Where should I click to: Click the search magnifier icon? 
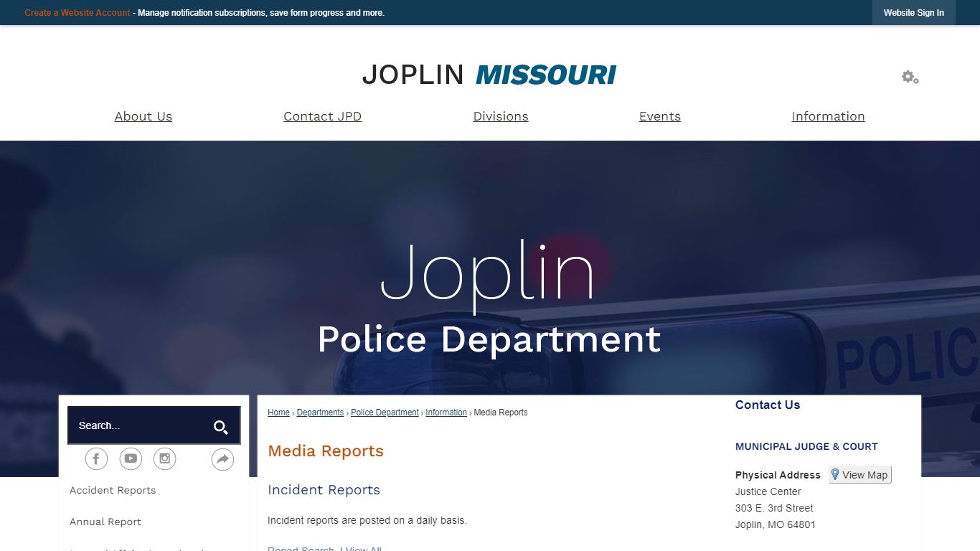pos(220,427)
